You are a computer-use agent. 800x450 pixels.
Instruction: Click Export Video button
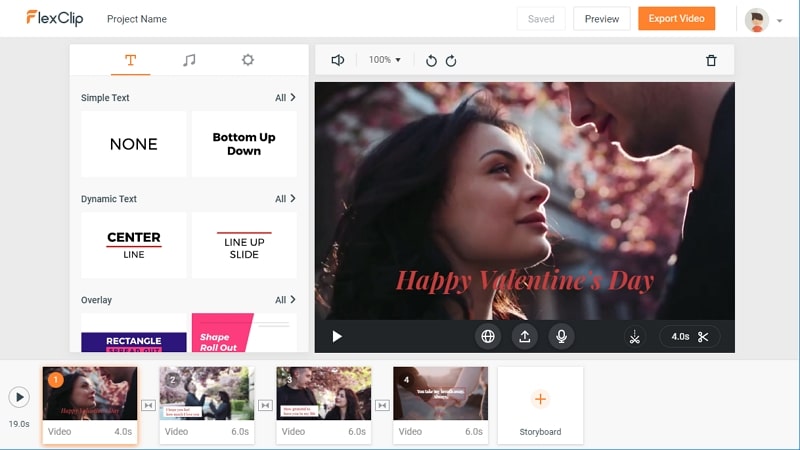click(677, 18)
